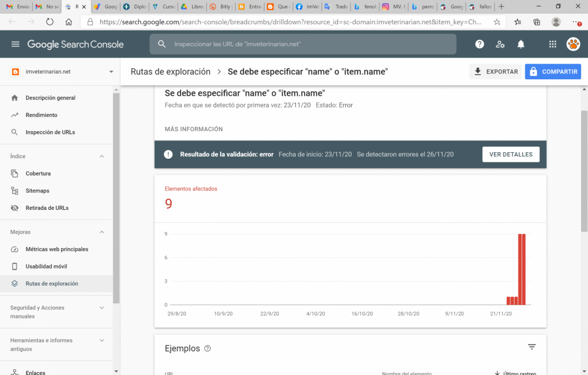Open notifications bell in the top bar
588x375 pixels.
pos(520,44)
